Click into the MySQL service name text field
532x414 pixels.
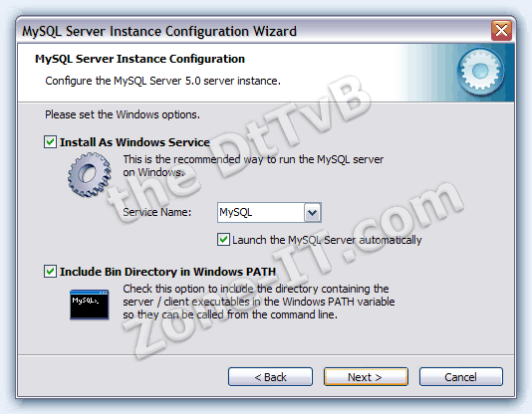tap(261, 213)
